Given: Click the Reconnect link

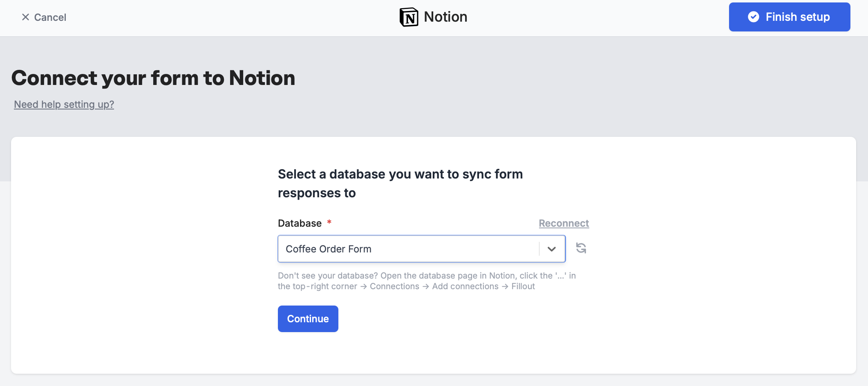Looking at the screenshot, I should [x=564, y=223].
